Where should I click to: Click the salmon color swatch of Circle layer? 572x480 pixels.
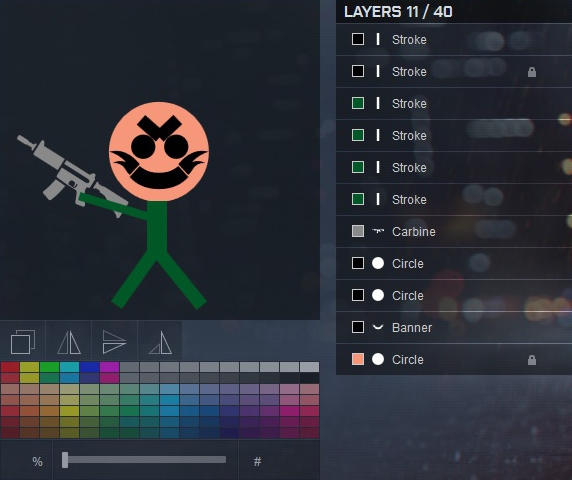pyautogui.click(x=358, y=359)
